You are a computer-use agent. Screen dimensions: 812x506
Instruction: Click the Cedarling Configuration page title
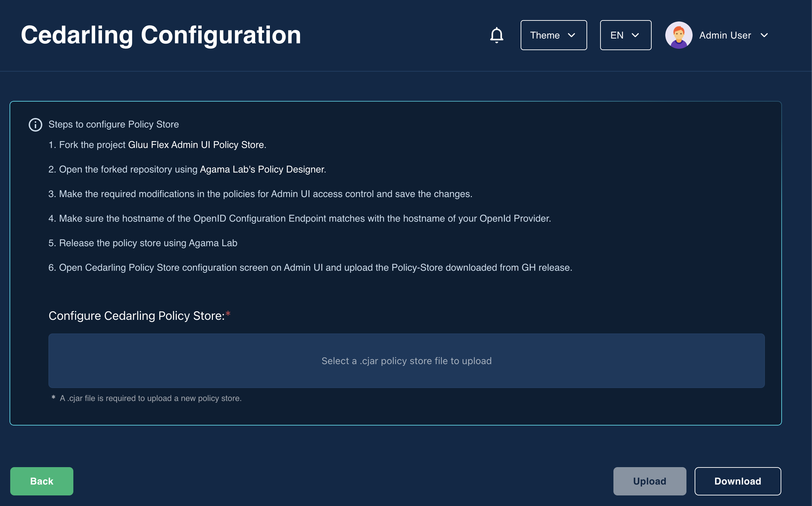point(161,35)
